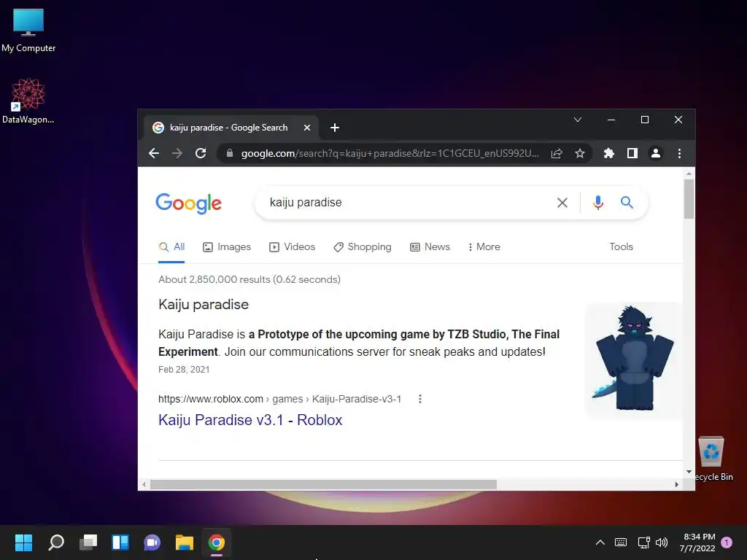Click the Feb 28, 2021 date text
Image resolution: width=747 pixels, height=560 pixels.
(x=184, y=370)
